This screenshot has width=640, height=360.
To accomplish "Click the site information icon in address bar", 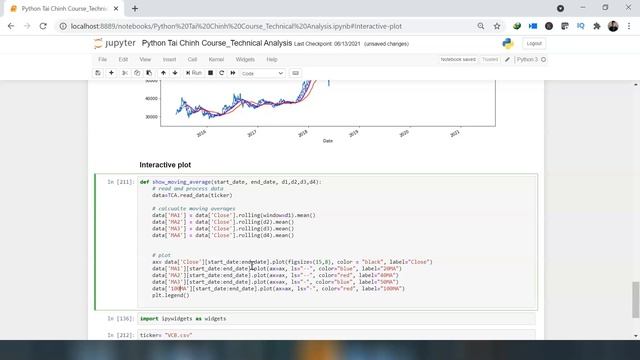I will coord(63,26).
